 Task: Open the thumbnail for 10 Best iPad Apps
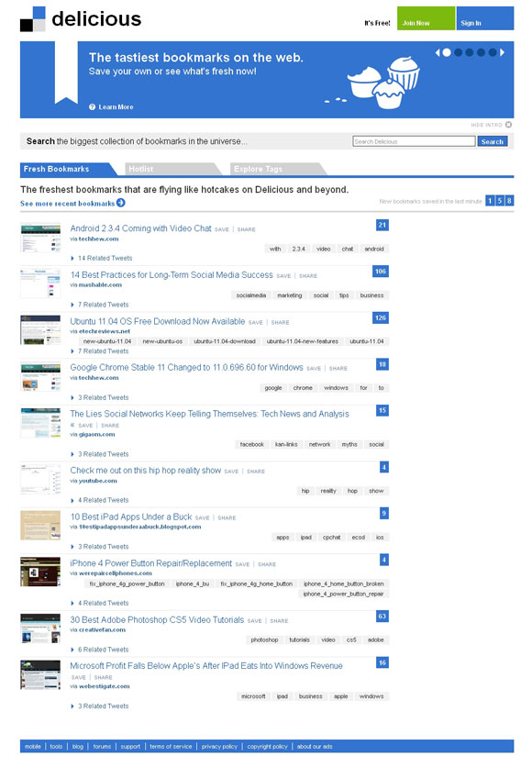[40, 525]
